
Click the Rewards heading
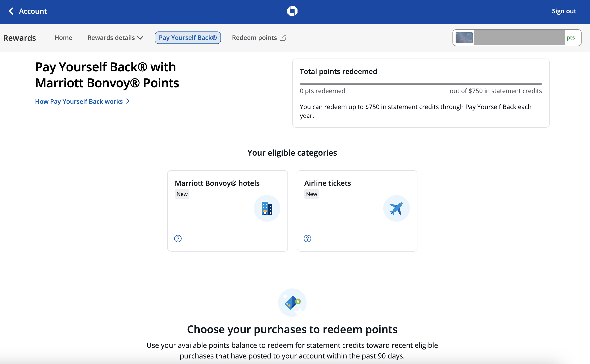pyautogui.click(x=20, y=38)
